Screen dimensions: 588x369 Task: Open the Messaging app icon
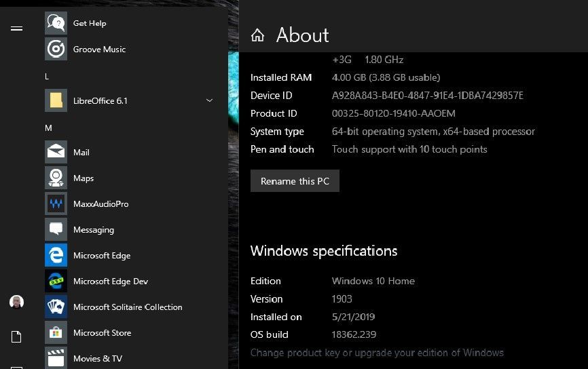click(x=56, y=229)
